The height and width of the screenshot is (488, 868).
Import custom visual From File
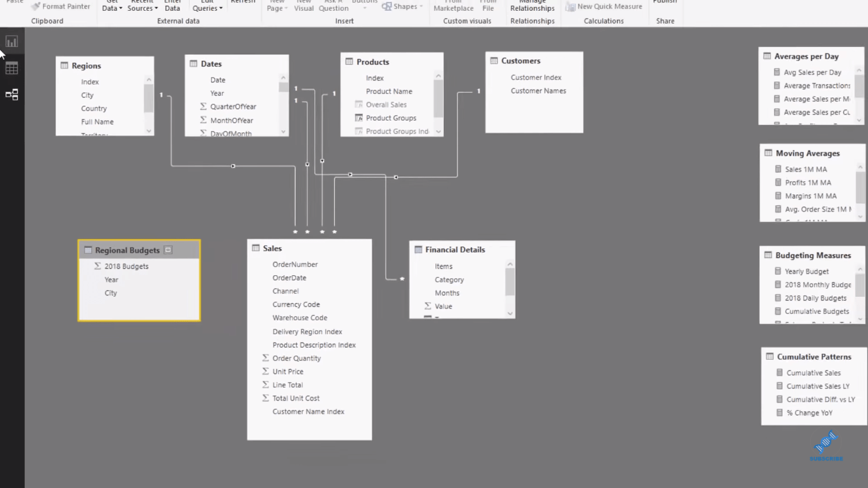(488, 6)
